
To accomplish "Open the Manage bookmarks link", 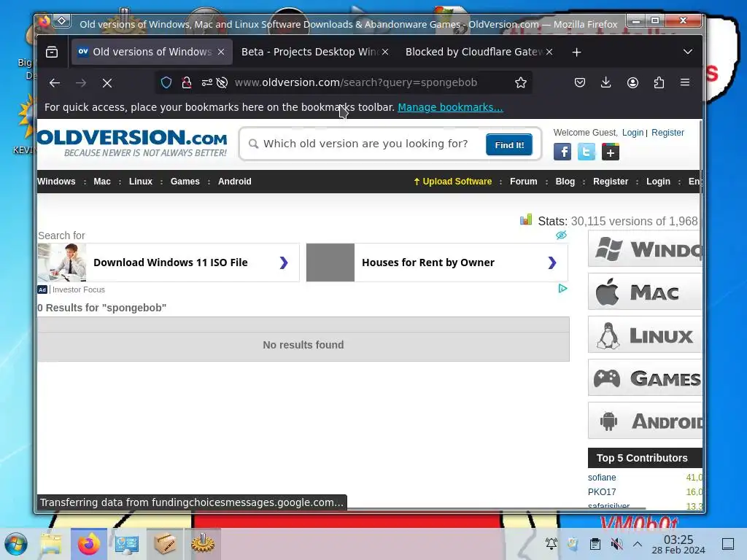I will pyautogui.click(x=450, y=107).
